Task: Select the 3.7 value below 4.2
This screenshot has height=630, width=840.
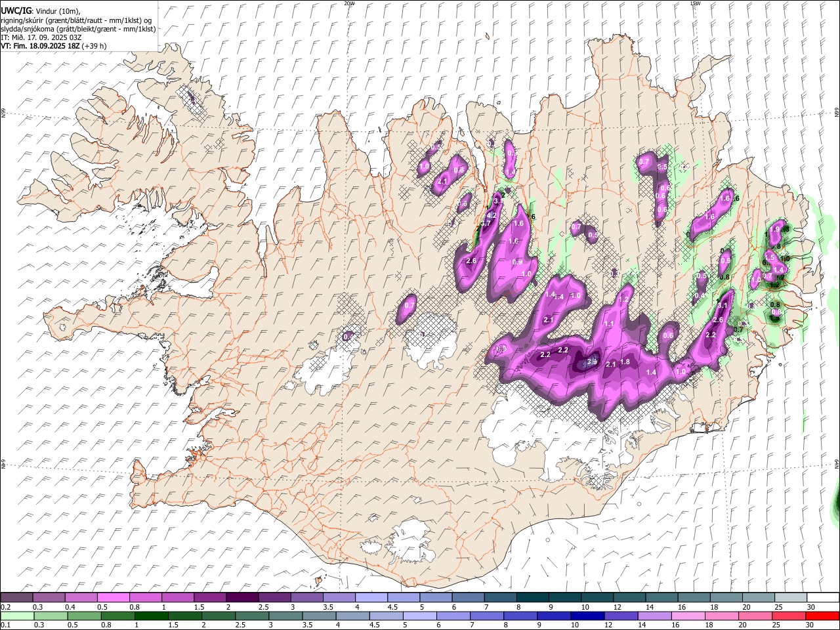Action: [486, 224]
